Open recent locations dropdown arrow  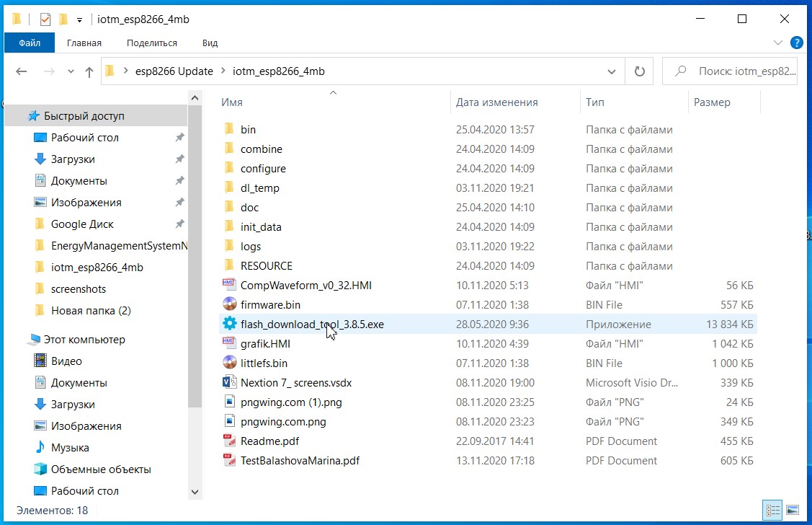(71, 71)
